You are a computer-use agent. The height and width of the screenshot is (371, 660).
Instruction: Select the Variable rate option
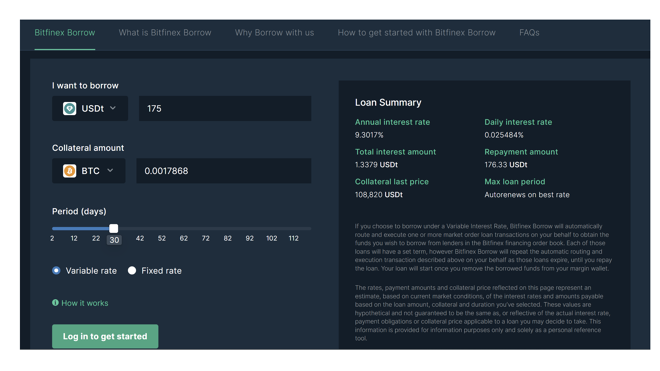(56, 271)
